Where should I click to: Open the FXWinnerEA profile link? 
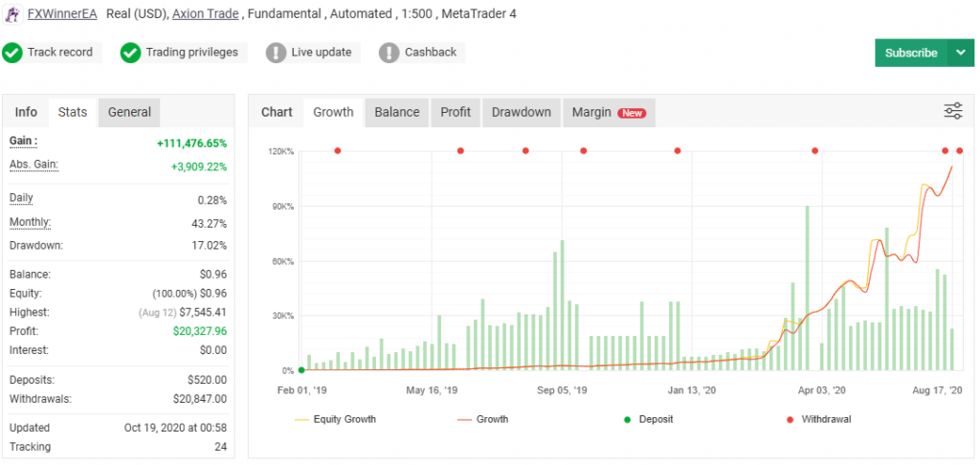coord(62,14)
